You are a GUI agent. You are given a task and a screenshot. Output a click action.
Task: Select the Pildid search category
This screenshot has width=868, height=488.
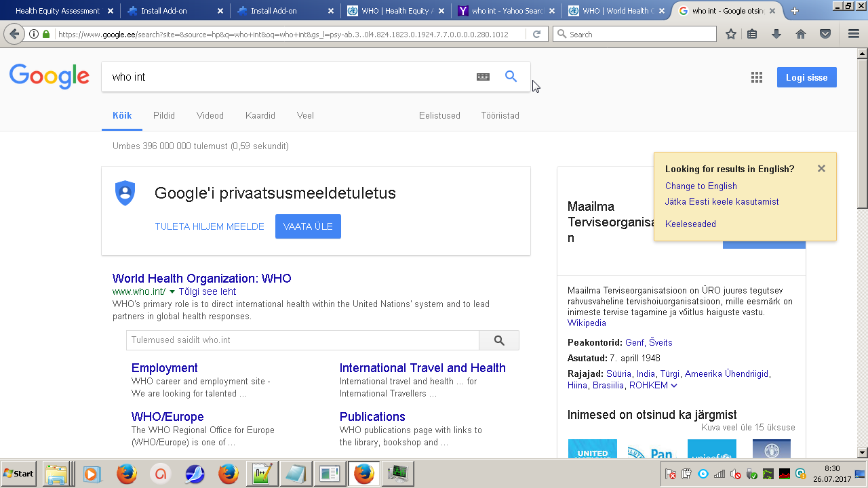pos(164,116)
